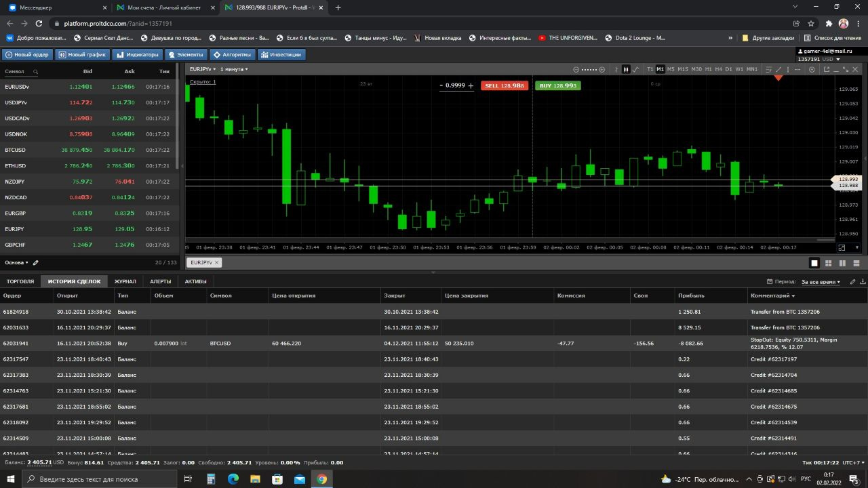Select two-column chart layout

[x=842, y=263]
